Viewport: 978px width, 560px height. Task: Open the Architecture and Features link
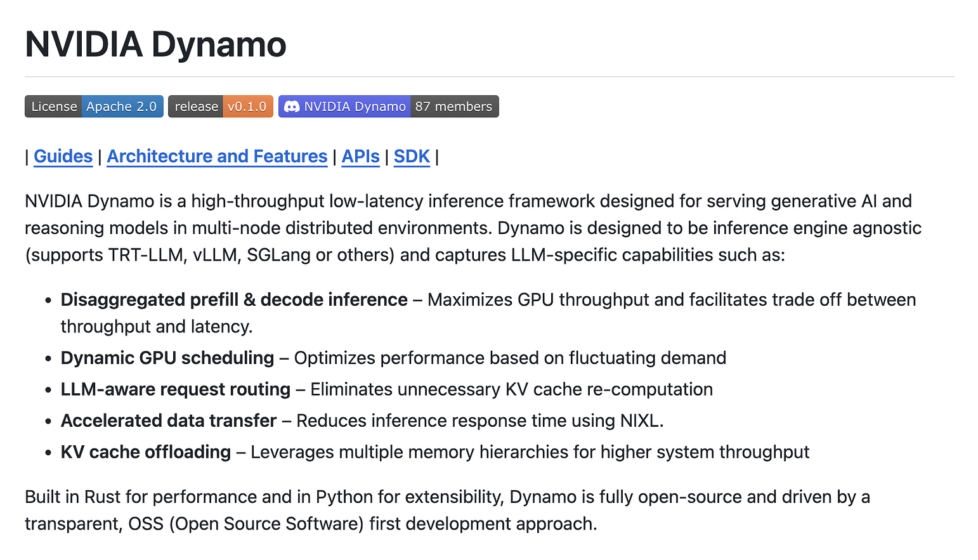point(217,156)
